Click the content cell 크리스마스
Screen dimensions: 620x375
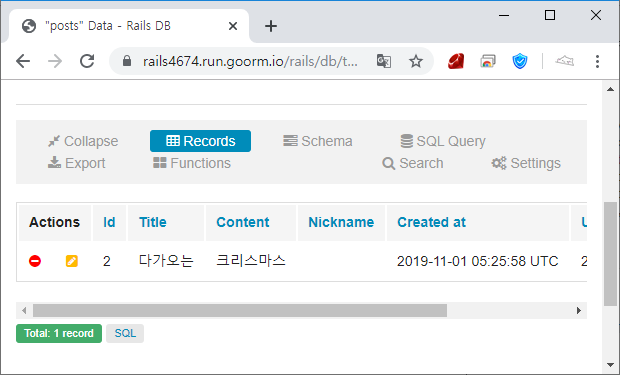(251, 261)
